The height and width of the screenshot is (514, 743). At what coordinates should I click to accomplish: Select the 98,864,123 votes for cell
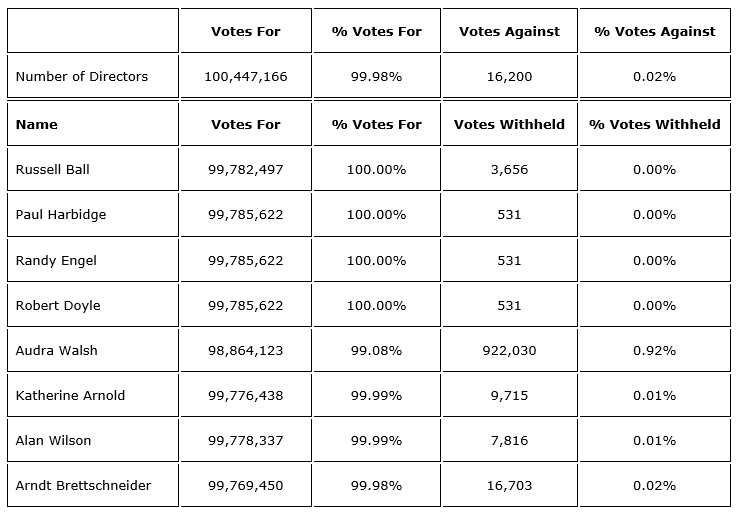[245, 351]
